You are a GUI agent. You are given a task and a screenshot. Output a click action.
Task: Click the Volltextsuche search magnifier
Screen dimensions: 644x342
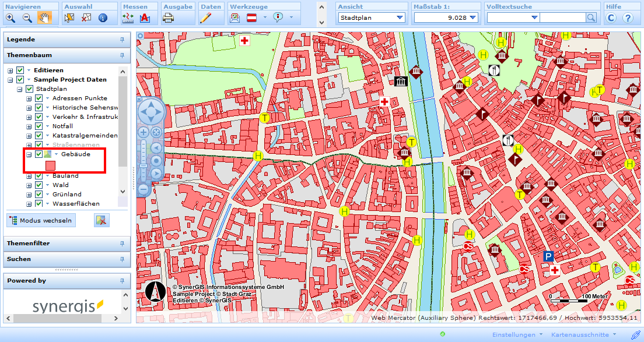[591, 17]
